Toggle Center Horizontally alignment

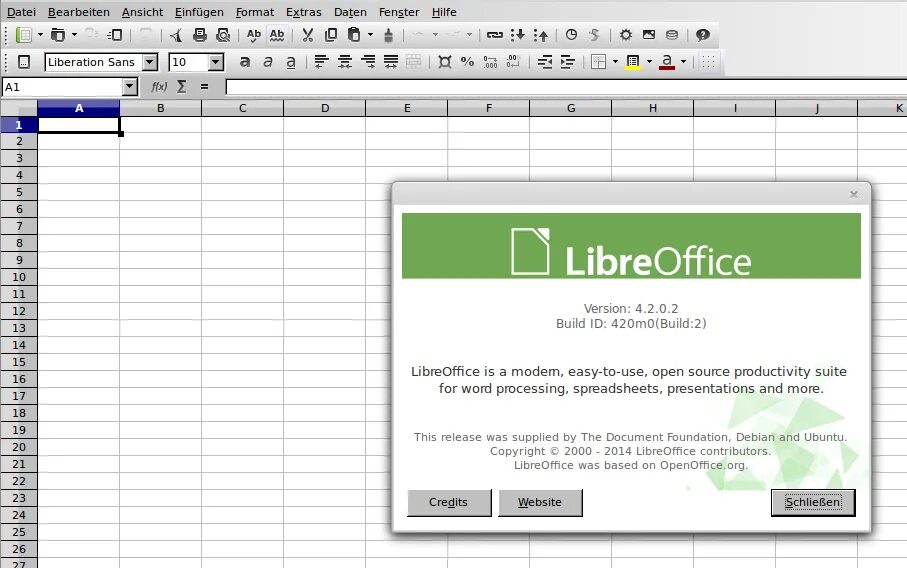point(345,62)
